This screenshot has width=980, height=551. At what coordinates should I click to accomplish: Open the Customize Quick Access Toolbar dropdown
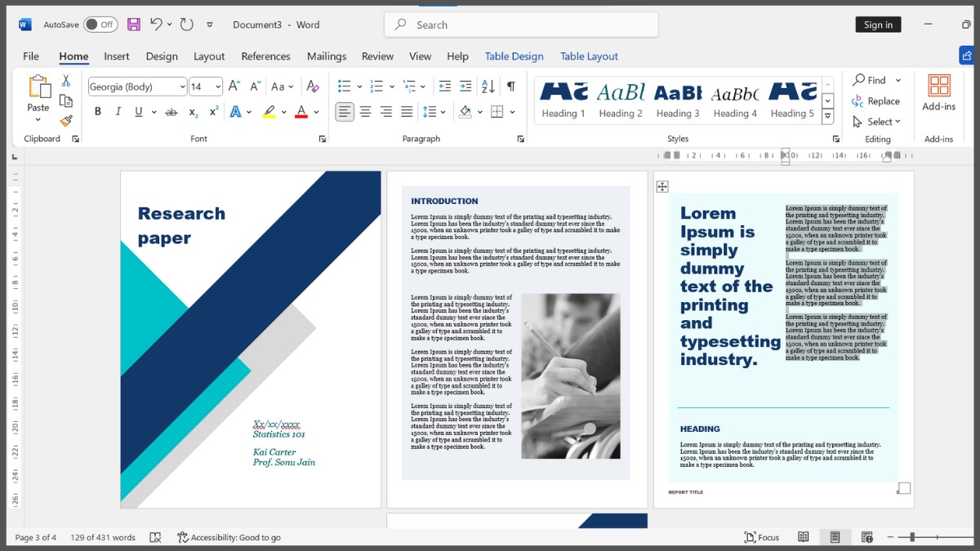tap(210, 24)
